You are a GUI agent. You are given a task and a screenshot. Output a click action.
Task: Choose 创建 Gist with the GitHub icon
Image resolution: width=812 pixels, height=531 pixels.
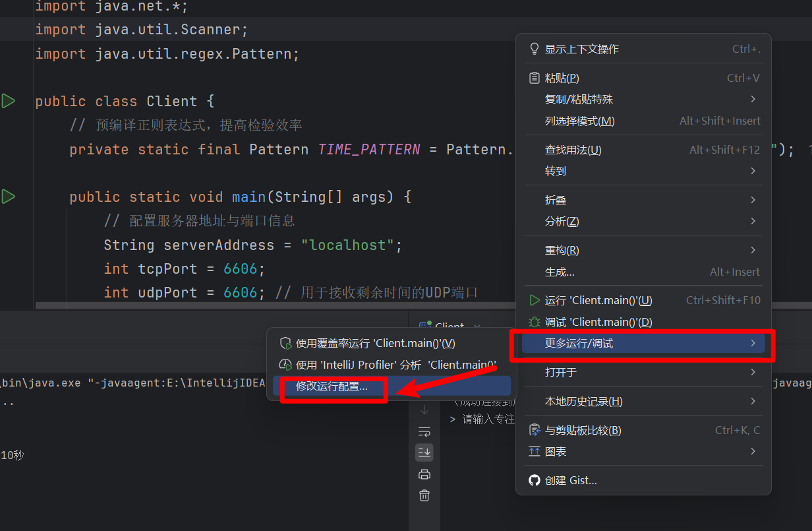point(571,480)
